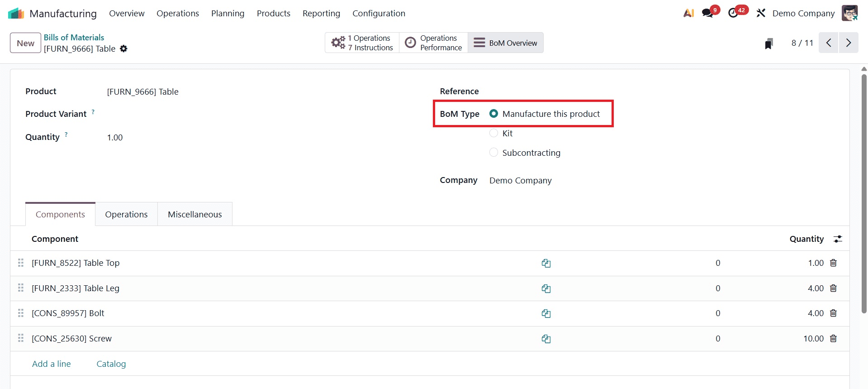The image size is (868, 389).
Task: Click Quantity help question mark
Action: click(66, 134)
